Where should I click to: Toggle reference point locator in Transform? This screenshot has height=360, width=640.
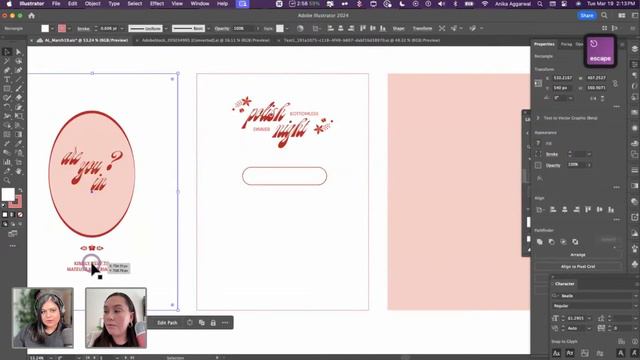pos(538,83)
